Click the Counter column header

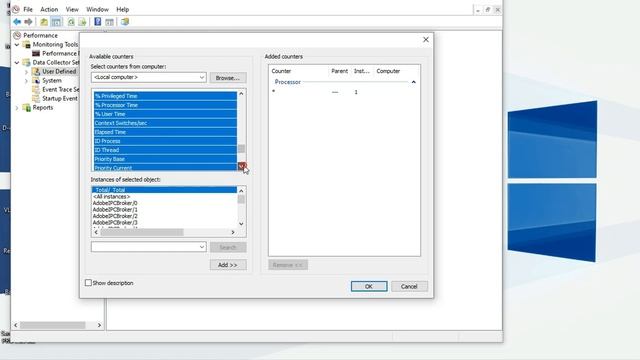298,71
